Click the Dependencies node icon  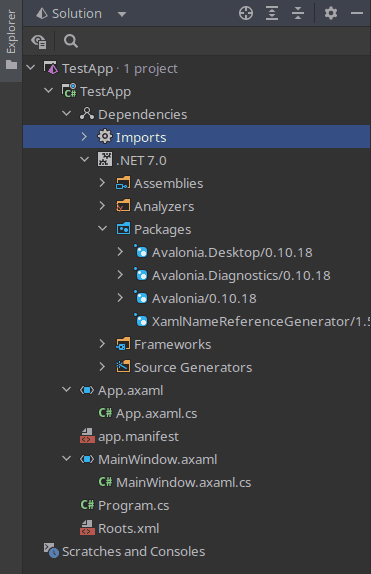[87, 114]
